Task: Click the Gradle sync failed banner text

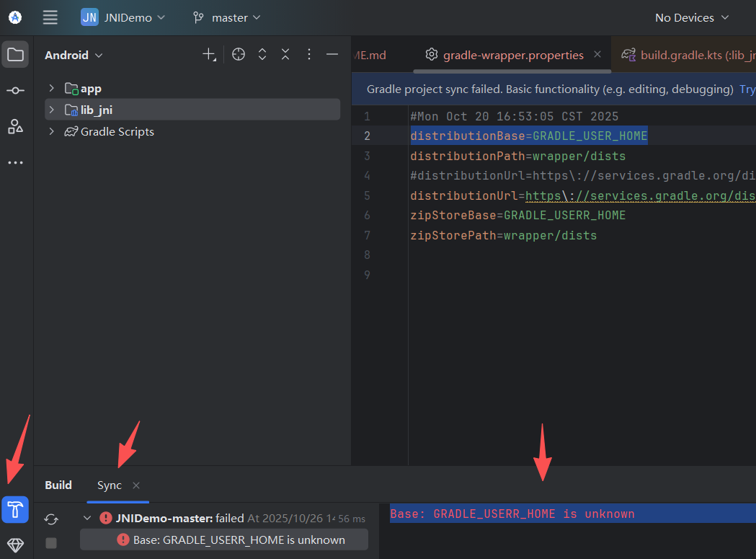Action: click(x=550, y=89)
